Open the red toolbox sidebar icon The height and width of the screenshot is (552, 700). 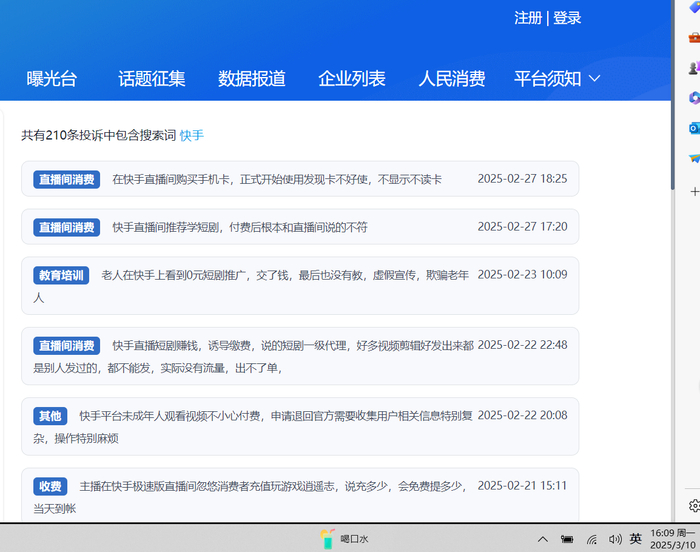pos(694,38)
